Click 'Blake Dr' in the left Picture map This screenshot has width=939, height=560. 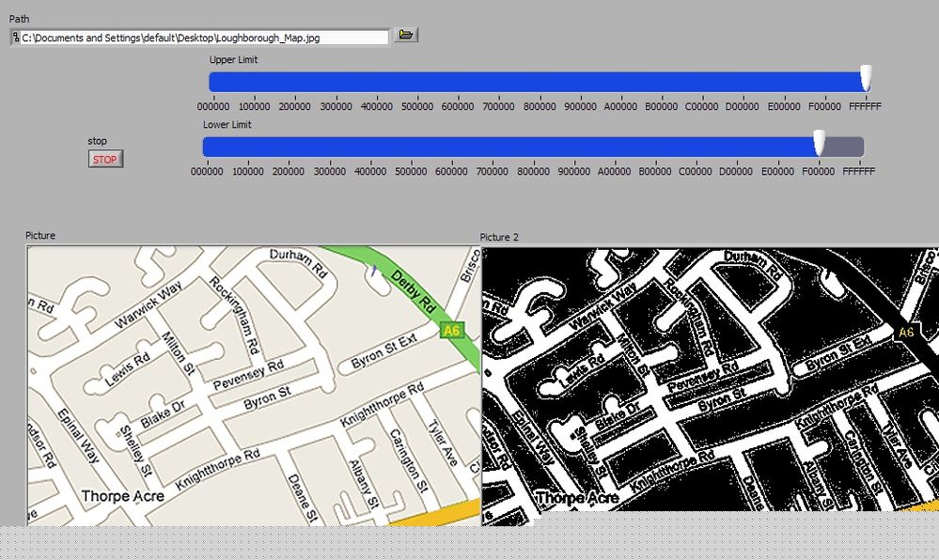tap(163, 413)
